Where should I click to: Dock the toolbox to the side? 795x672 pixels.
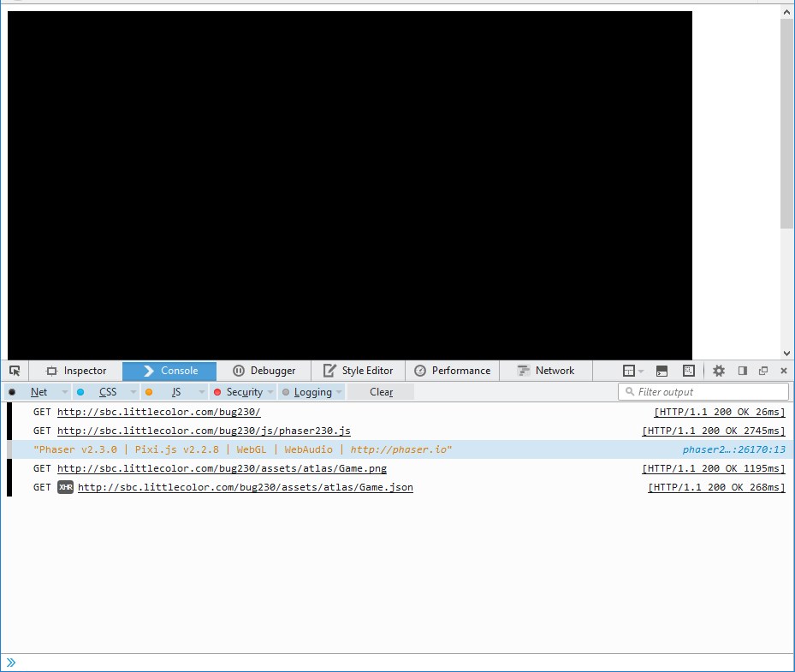pos(743,371)
